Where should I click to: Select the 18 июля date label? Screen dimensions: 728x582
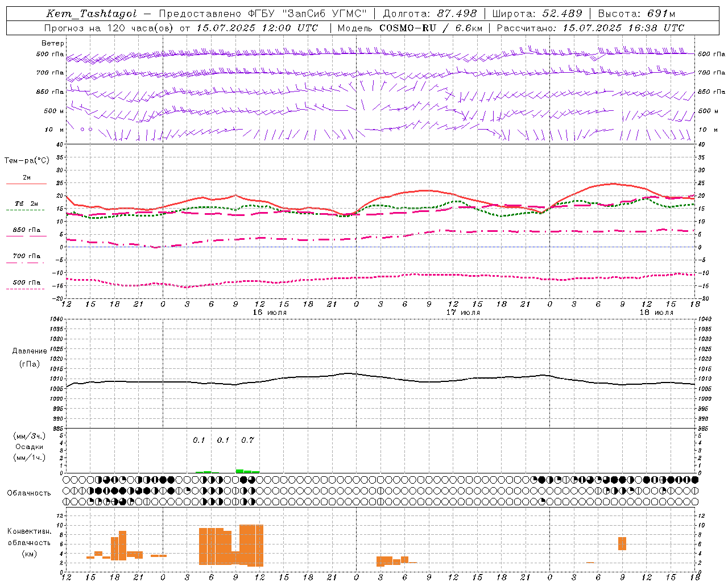click(656, 312)
